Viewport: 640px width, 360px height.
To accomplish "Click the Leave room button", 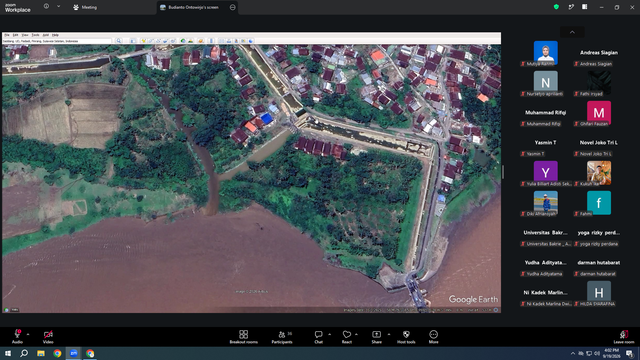I will coord(624,337).
